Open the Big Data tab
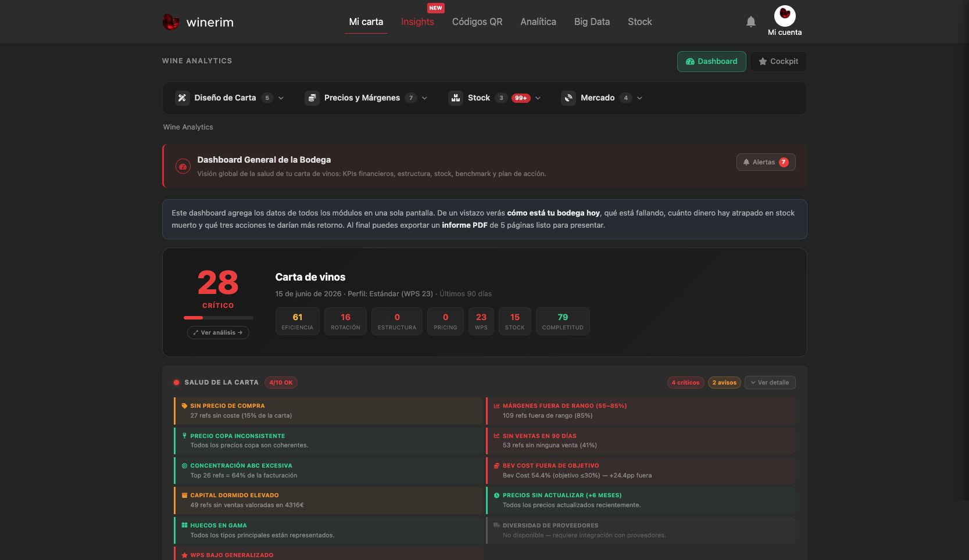The image size is (969, 560). pyautogui.click(x=592, y=21)
